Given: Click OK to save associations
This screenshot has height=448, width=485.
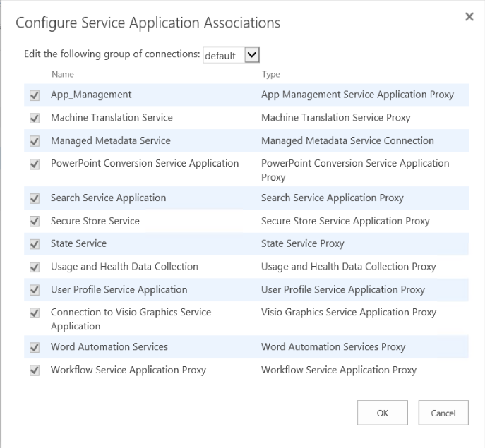Looking at the screenshot, I should 383,413.
